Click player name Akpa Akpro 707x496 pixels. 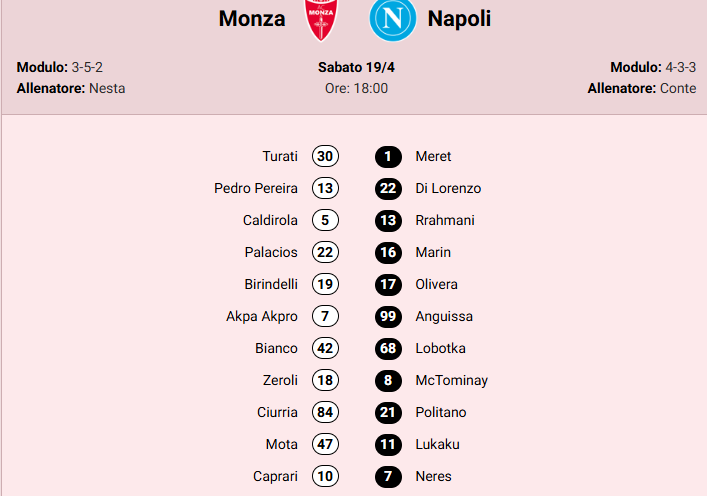click(x=262, y=316)
